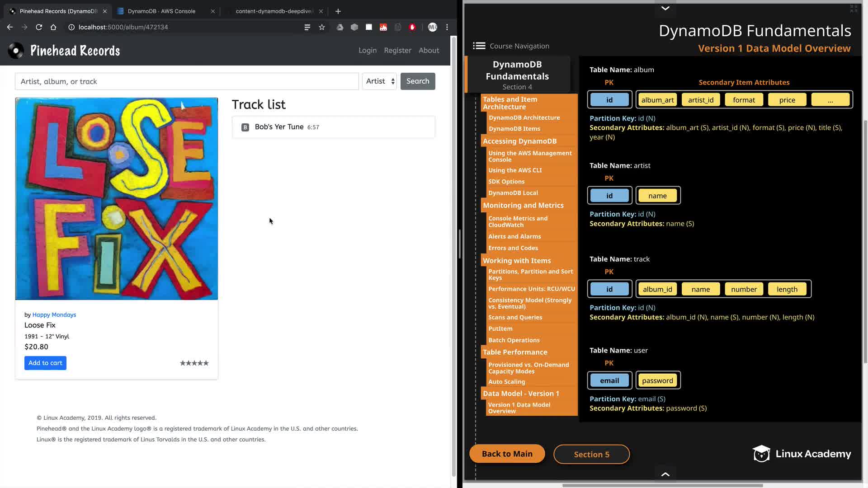868x488 pixels.
Task: Click the Pinehead Records vinyl logo
Action: (x=16, y=51)
